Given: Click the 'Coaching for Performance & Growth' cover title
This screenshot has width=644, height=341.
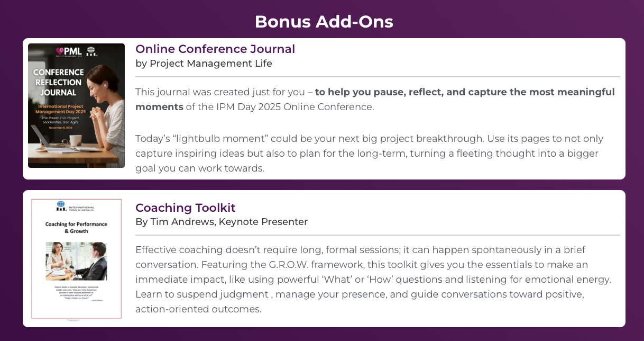Looking at the screenshot, I should click(76, 228).
